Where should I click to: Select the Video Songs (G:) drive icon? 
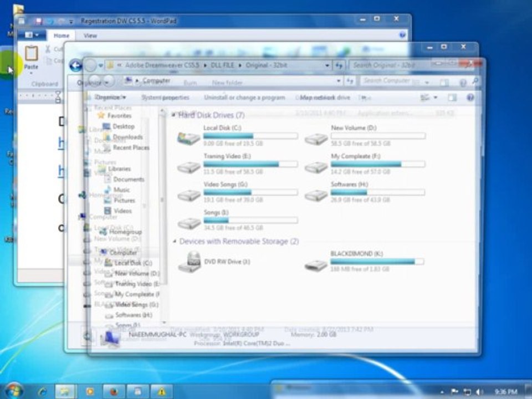(188, 195)
